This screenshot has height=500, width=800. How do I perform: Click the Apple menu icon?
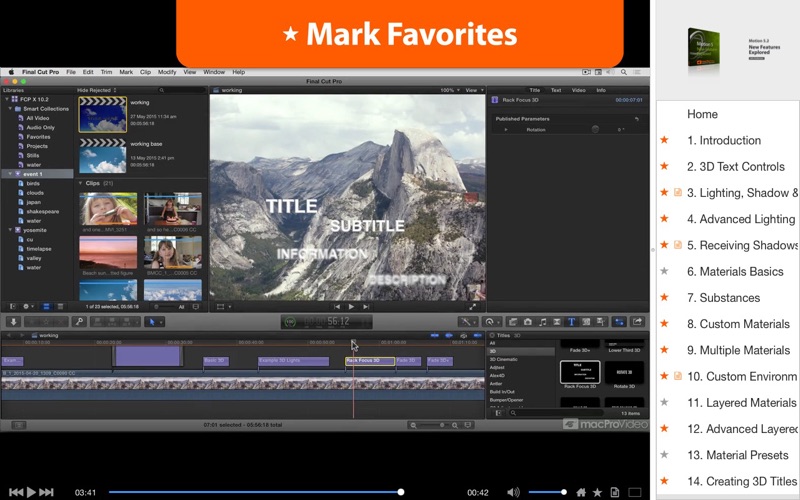pos(11,72)
